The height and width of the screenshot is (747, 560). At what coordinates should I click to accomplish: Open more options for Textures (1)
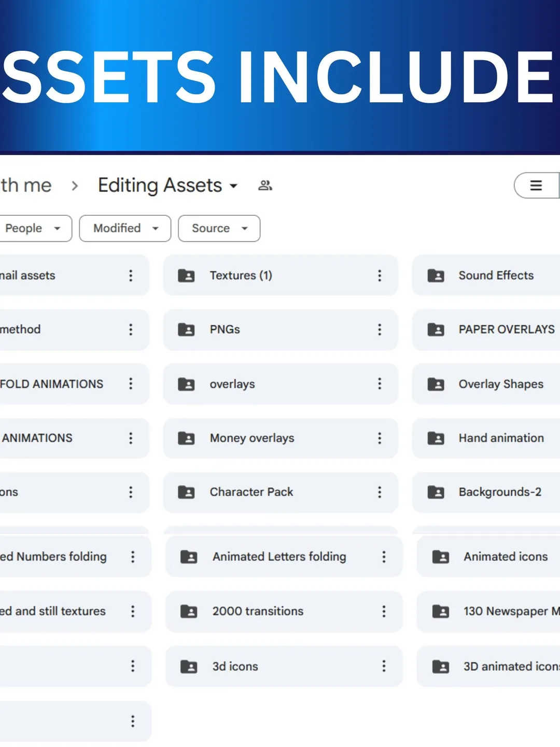380,275
